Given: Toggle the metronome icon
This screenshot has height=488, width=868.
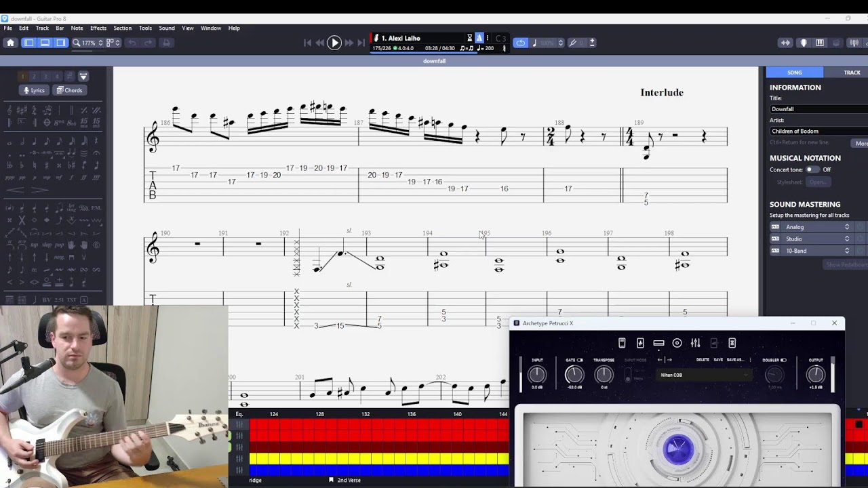Looking at the screenshot, I should (x=479, y=38).
